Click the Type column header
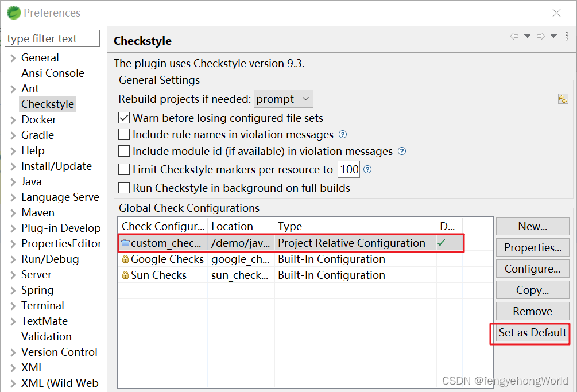 [355, 226]
